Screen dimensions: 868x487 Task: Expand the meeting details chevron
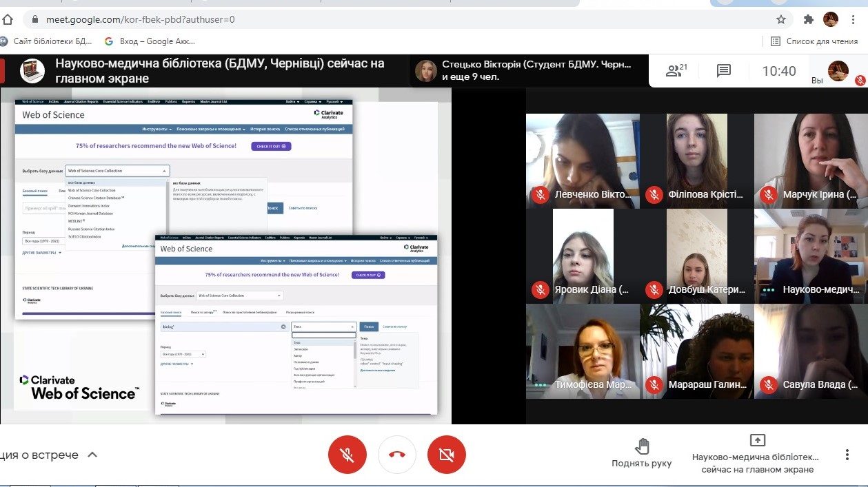pyautogui.click(x=92, y=455)
